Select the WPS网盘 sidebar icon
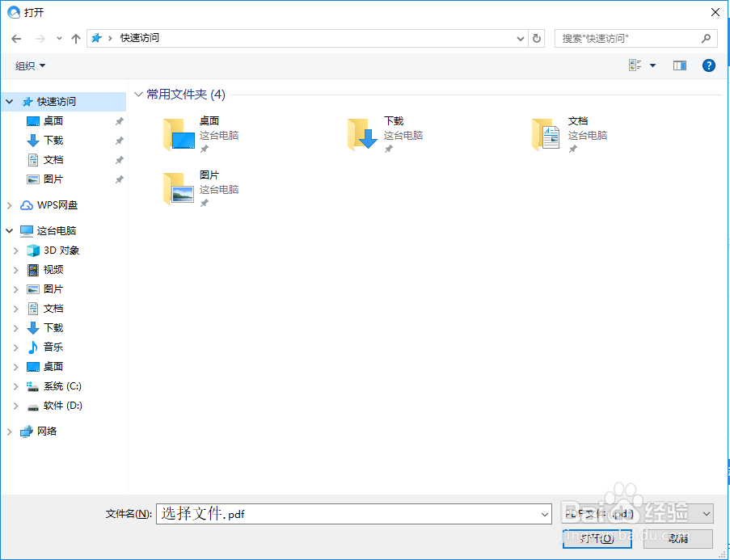 pyautogui.click(x=28, y=204)
